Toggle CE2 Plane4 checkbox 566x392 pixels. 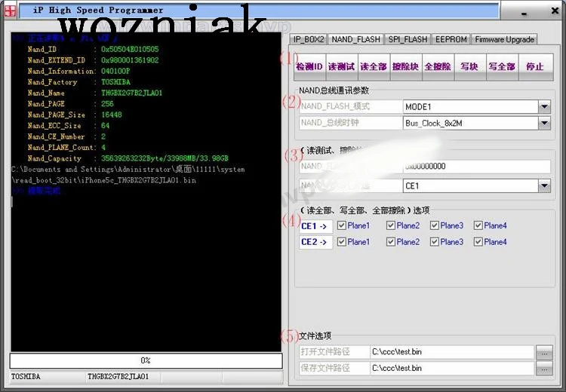click(478, 242)
